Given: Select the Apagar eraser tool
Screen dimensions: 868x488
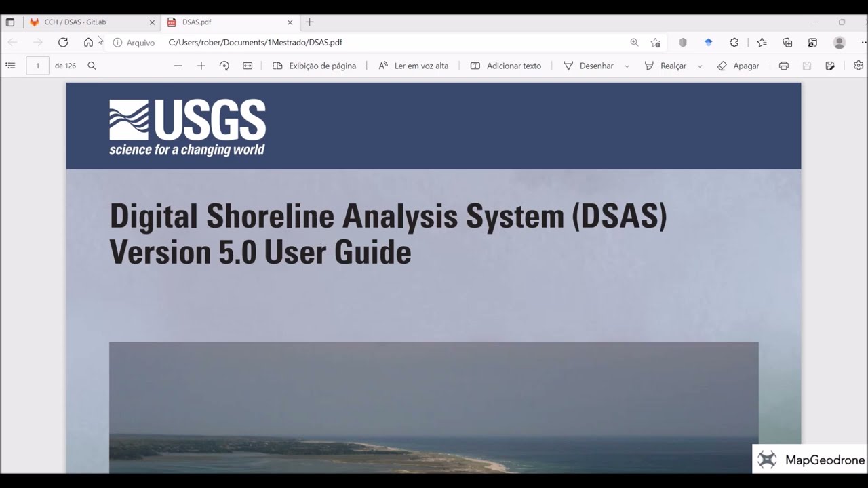Looking at the screenshot, I should tap(738, 66).
